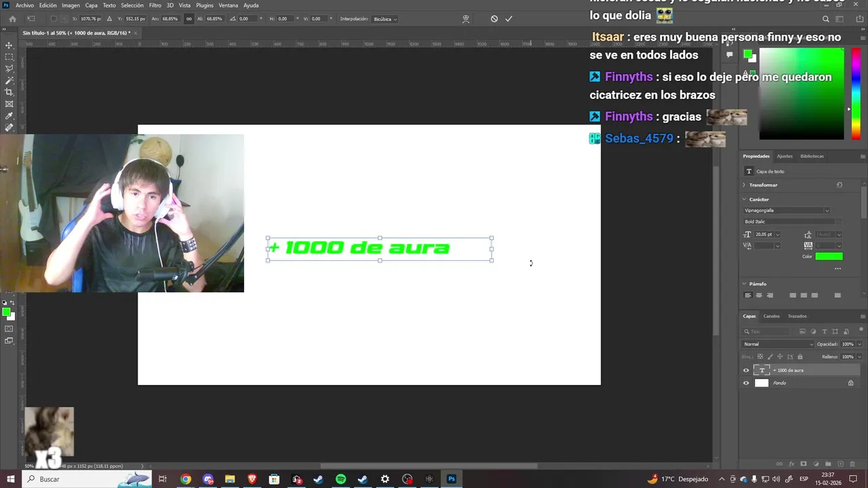Click in the color picker gradient field
This screenshot has height=488, width=868.
coord(801,94)
